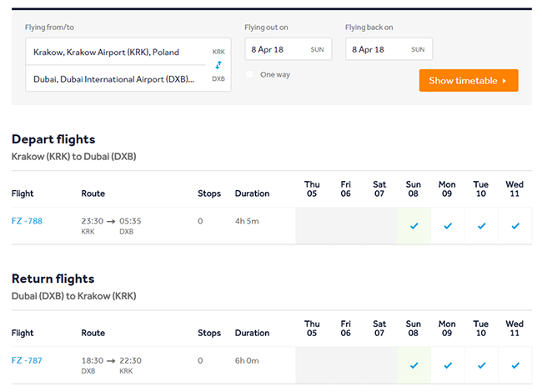Click Monday 09 checkmark for flight FZ-787
This screenshot has width=542, height=392.
(x=448, y=365)
